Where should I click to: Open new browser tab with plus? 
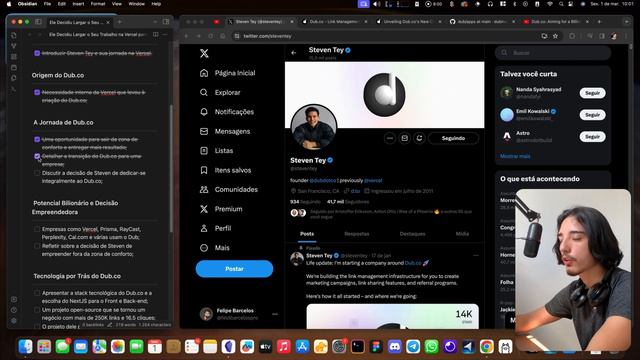[599, 22]
